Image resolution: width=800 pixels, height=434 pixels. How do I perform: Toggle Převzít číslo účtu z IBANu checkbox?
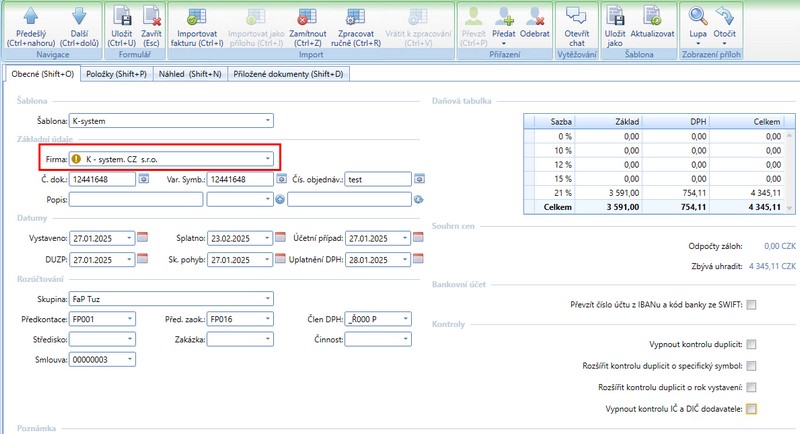pos(751,305)
